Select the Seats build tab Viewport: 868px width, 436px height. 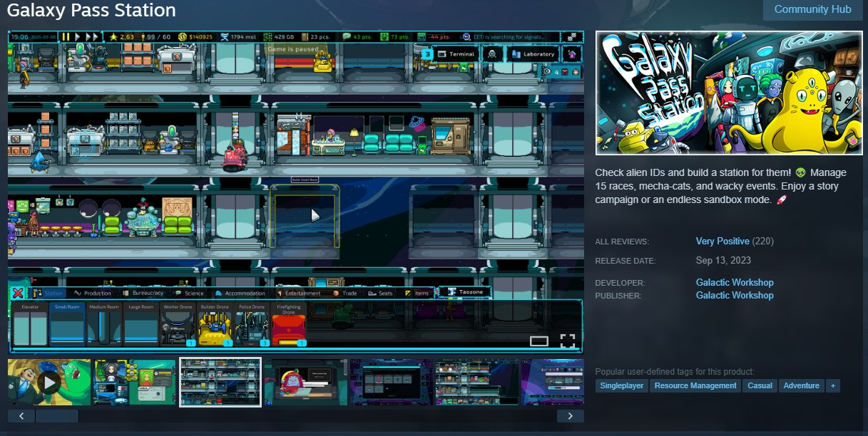tap(381, 293)
